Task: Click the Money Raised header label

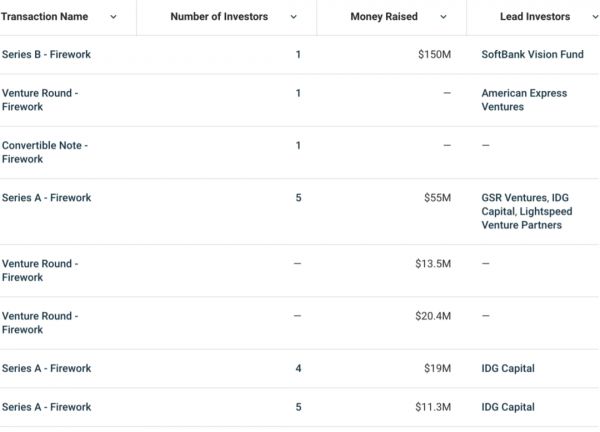Action: click(384, 17)
